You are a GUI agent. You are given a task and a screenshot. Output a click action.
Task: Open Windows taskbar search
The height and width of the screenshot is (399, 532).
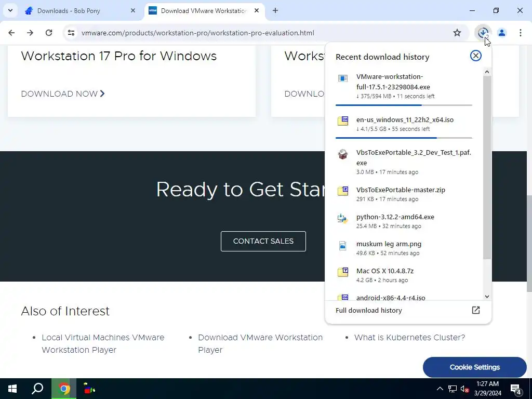pyautogui.click(x=37, y=389)
